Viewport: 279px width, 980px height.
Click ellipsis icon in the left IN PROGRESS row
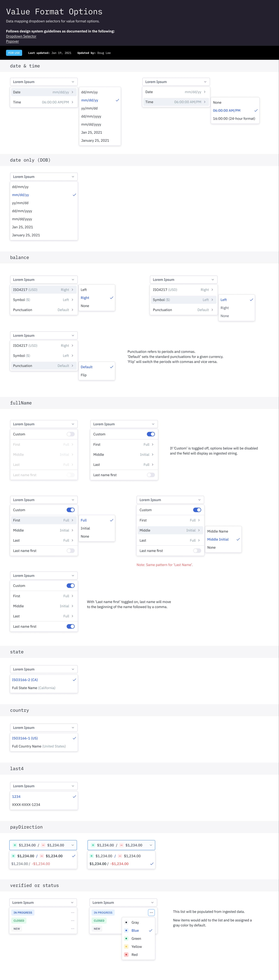[73, 912]
